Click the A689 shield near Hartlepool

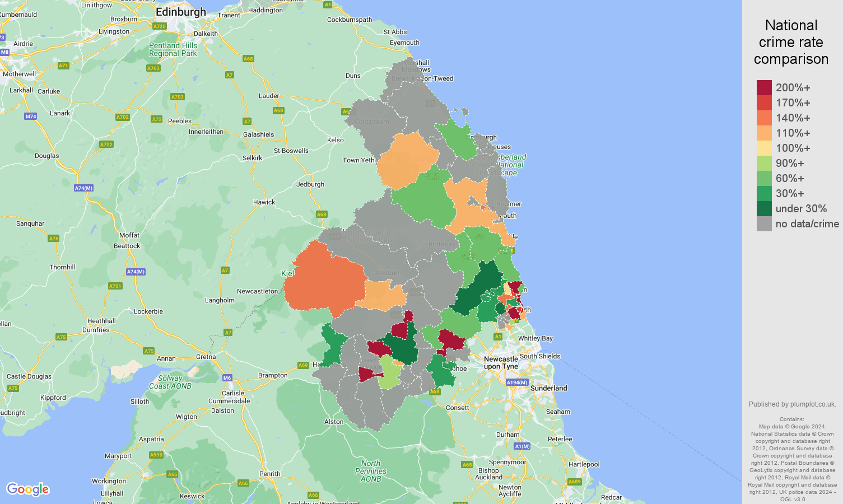575,482
